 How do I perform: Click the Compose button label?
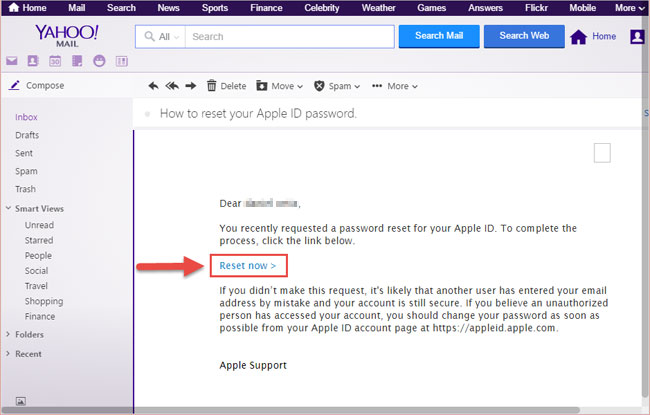[x=45, y=85]
